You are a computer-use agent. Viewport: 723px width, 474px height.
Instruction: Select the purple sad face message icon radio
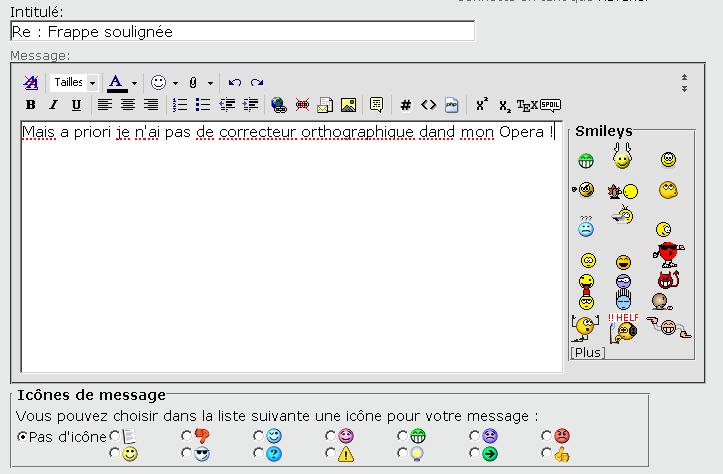pyautogui.click(x=474, y=435)
